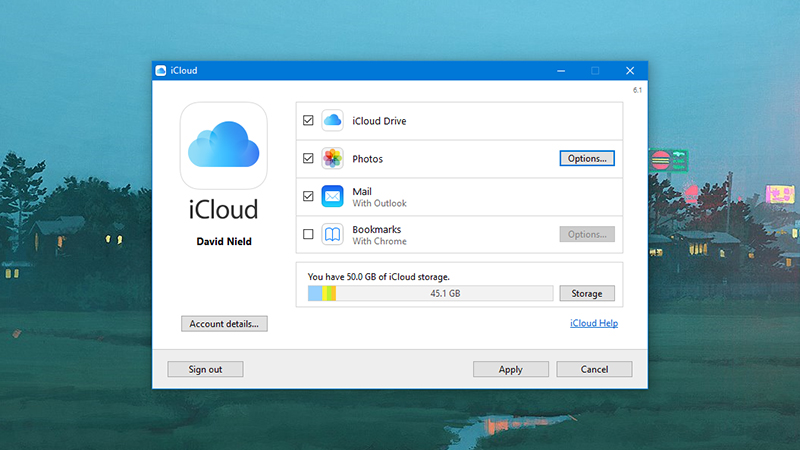Image resolution: width=800 pixels, height=450 pixels.
Task: Click "You have 50.0 GB of iCloud storage."
Action: click(379, 277)
